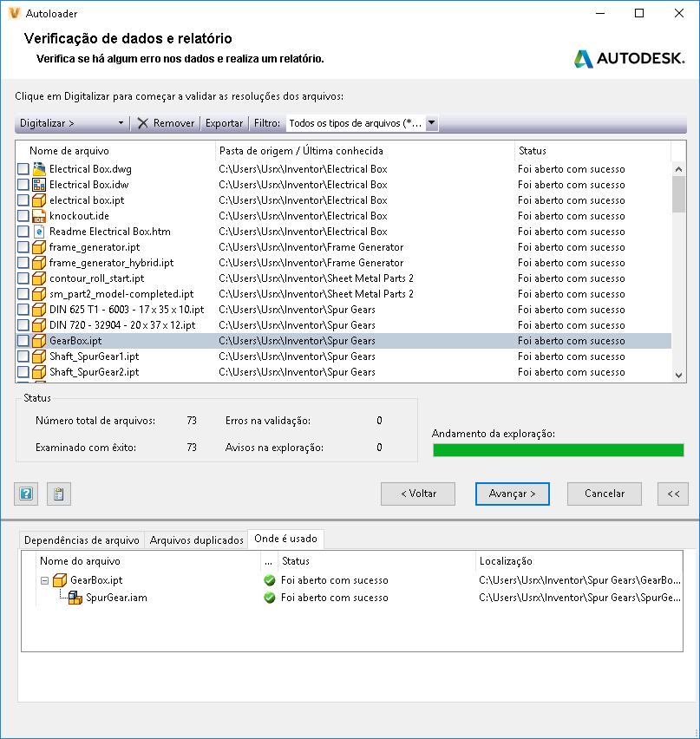Click the part icon for Shaft_SpurGear2.ipt
The image size is (700, 739).
pyautogui.click(x=39, y=371)
